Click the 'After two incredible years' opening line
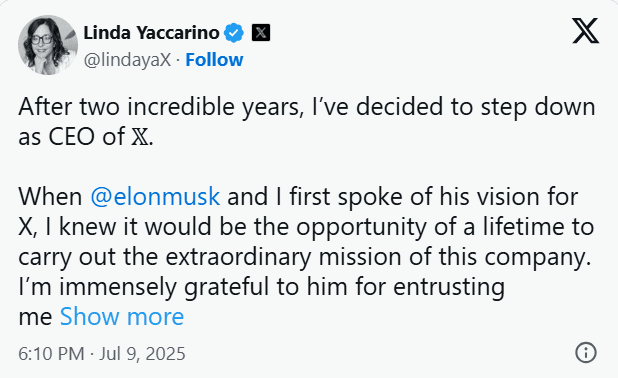The image size is (618, 378). (161, 107)
